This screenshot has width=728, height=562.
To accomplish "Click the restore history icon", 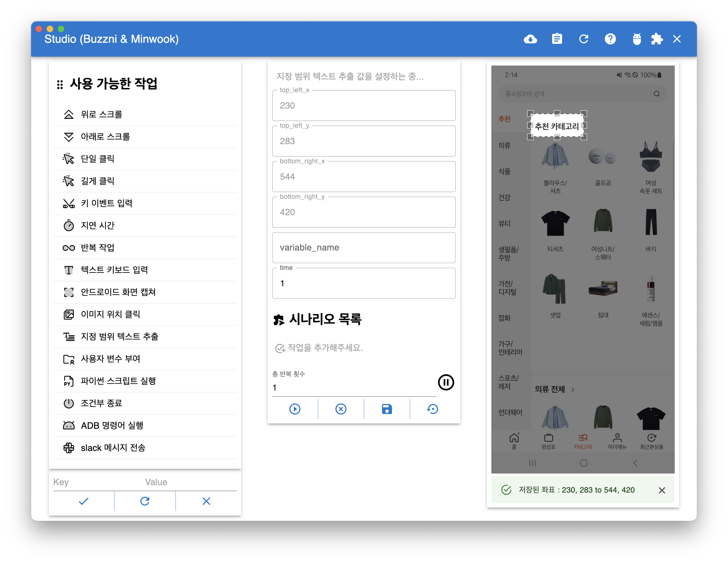I will [x=433, y=409].
